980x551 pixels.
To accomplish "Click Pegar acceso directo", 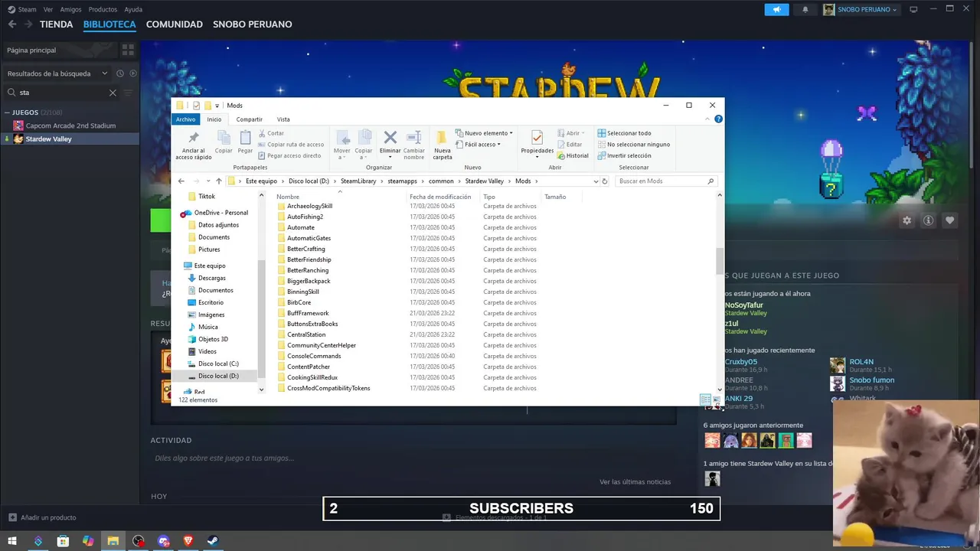I will click(290, 155).
